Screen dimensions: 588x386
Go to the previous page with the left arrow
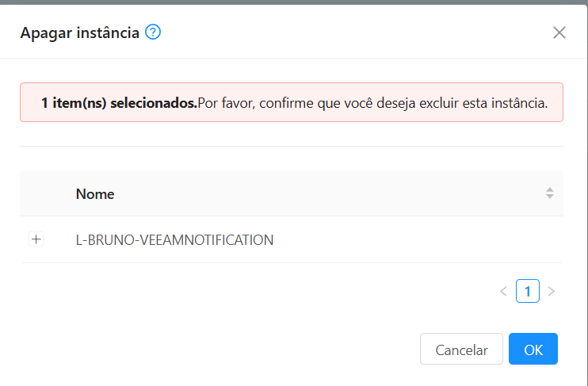503,291
